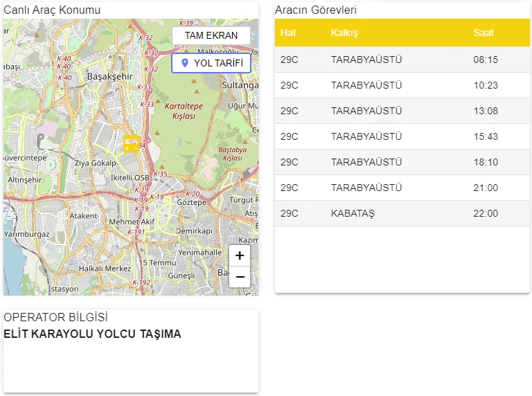Click the yellow bus marker on map
The image size is (532, 396).
(131, 144)
